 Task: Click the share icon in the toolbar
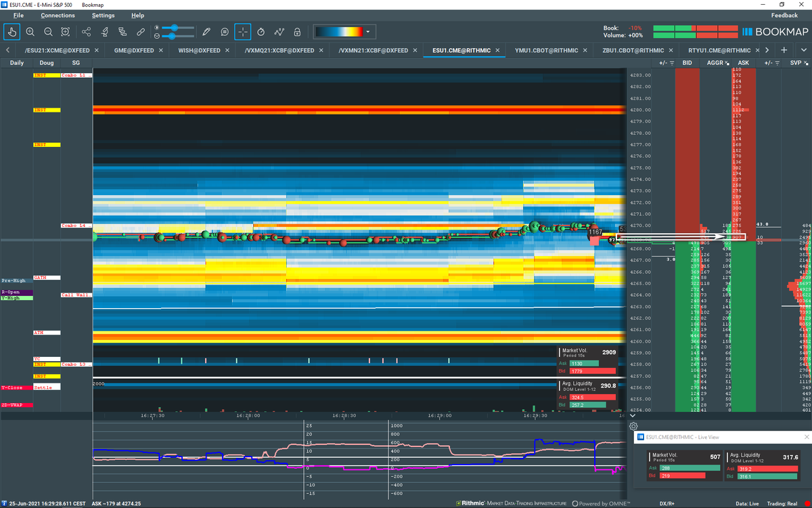point(86,32)
